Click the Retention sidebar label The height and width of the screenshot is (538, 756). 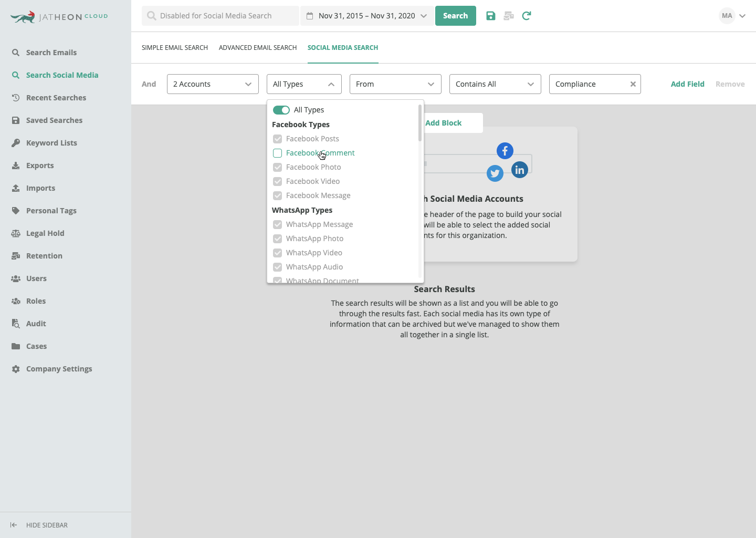pyautogui.click(x=44, y=256)
